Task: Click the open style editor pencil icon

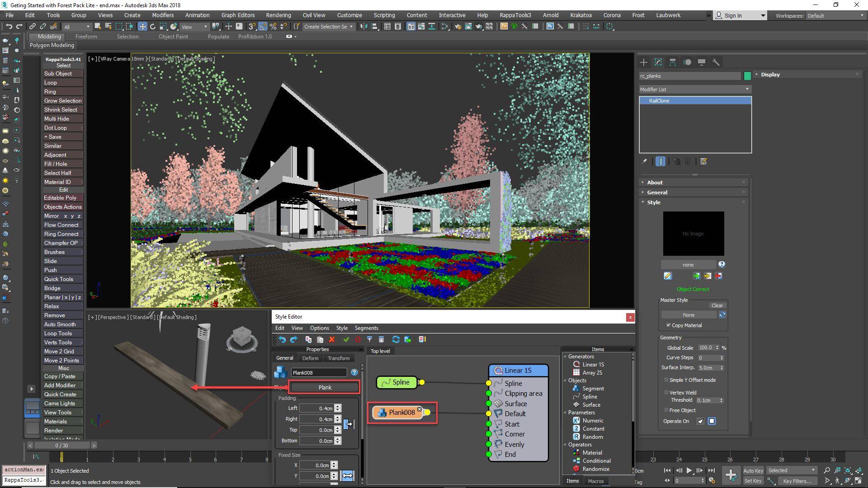Action: coord(668,276)
